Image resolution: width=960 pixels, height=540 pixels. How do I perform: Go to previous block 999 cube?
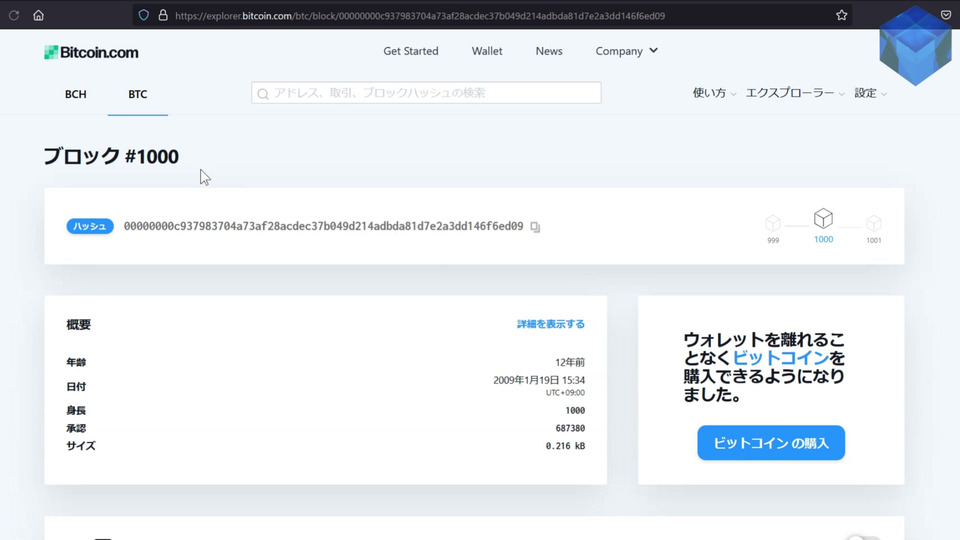pyautogui.click(x=773, y=223)
